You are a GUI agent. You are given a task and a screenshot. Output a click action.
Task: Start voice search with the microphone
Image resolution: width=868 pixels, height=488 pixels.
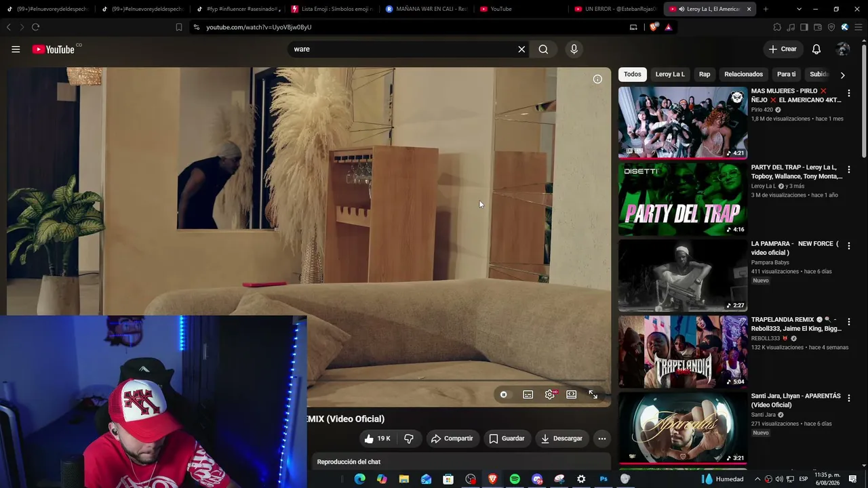574,49
